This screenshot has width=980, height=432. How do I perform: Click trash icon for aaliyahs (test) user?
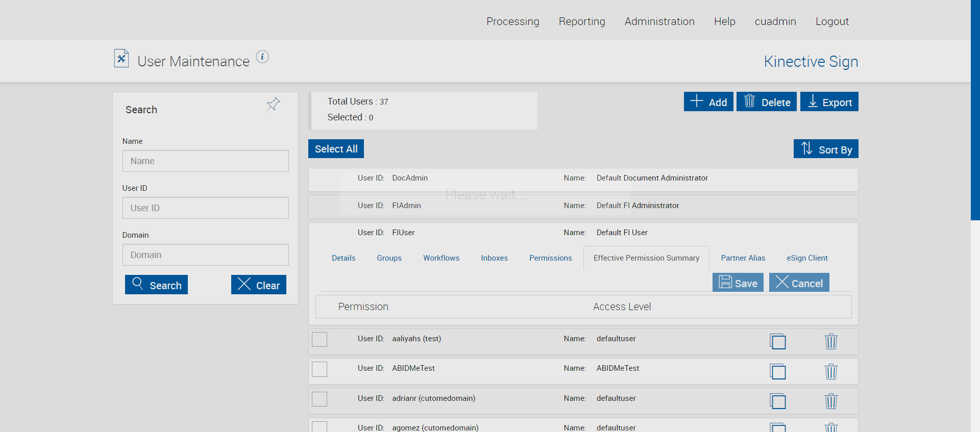click(831, 341)
